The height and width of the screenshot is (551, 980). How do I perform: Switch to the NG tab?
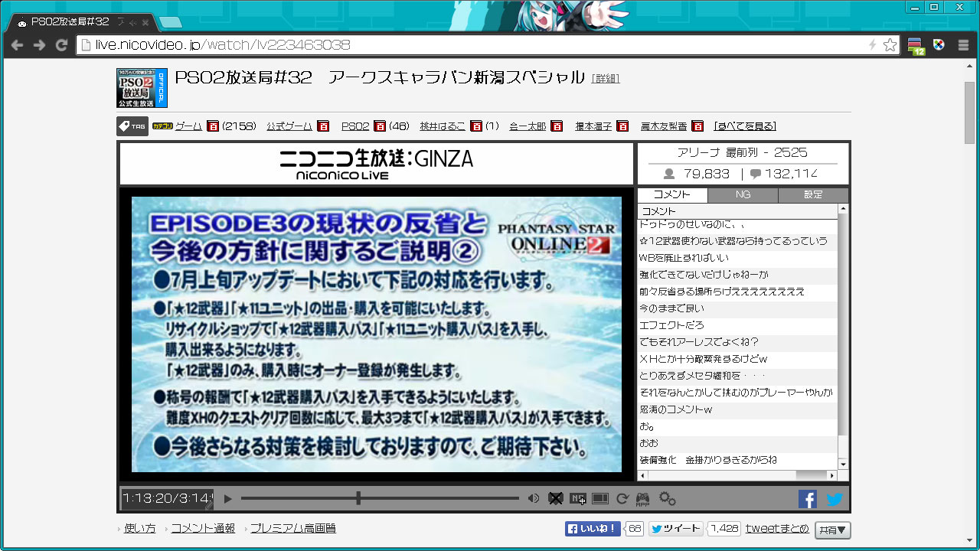click(x=743, y=195)
